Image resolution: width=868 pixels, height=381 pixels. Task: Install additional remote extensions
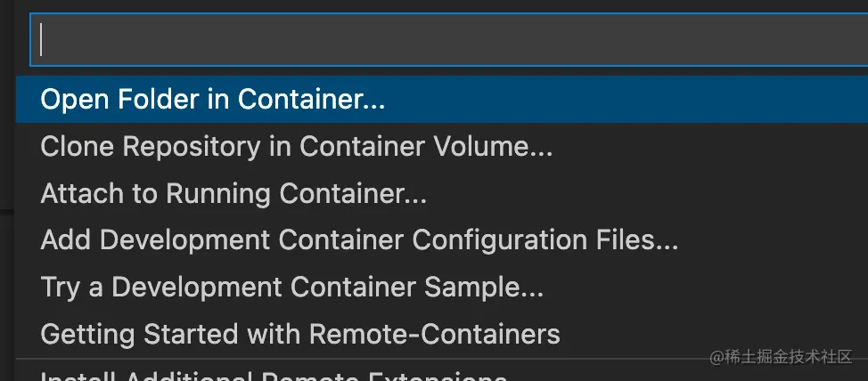tap(274, 374)
